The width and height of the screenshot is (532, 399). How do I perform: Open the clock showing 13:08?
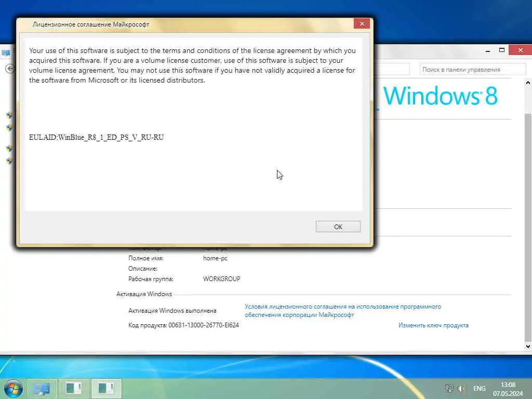point(508,389)
